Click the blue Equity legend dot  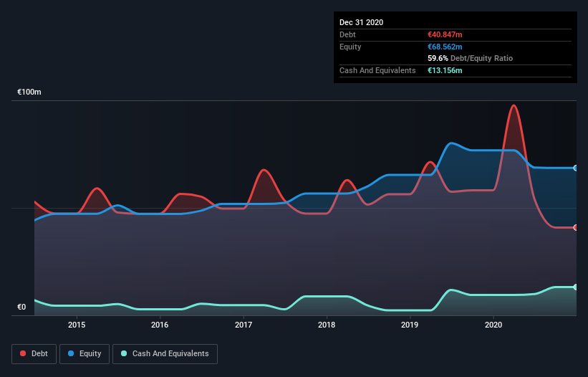71,353
